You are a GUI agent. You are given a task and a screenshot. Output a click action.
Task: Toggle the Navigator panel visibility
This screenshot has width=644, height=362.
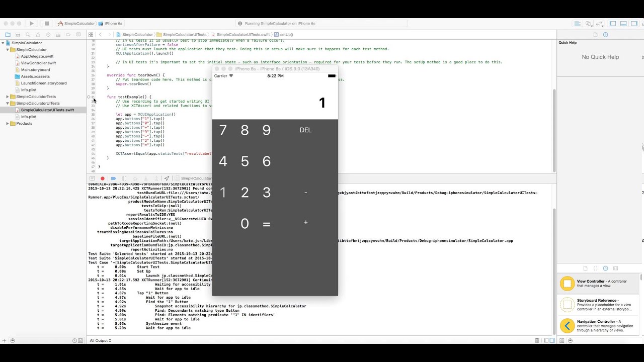[613, 24]
